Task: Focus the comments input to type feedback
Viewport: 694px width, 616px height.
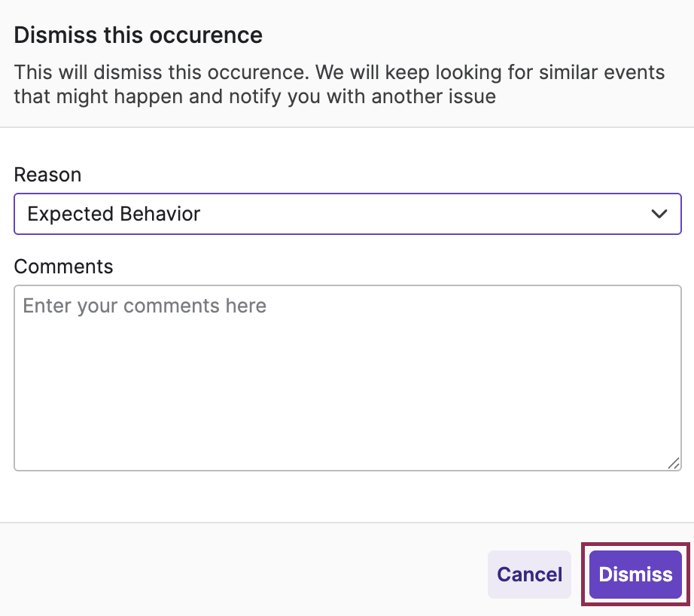Action: [347, 377]
